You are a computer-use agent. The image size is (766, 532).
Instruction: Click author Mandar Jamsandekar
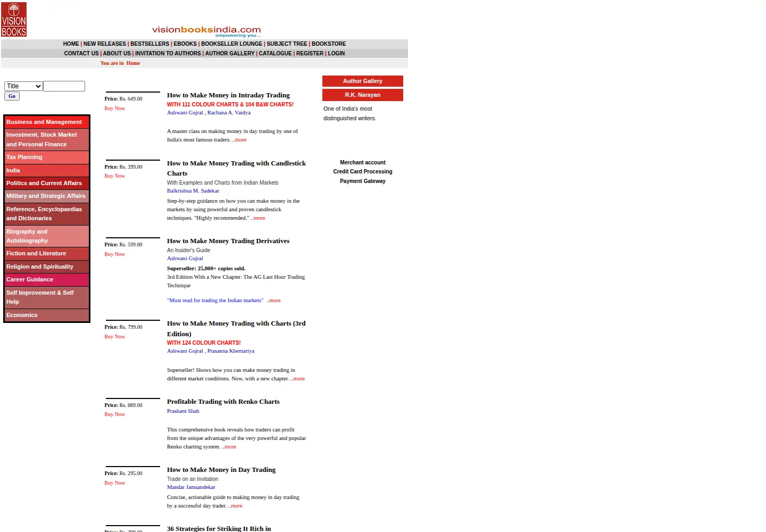pyautogui.click(x=191, y=487)
